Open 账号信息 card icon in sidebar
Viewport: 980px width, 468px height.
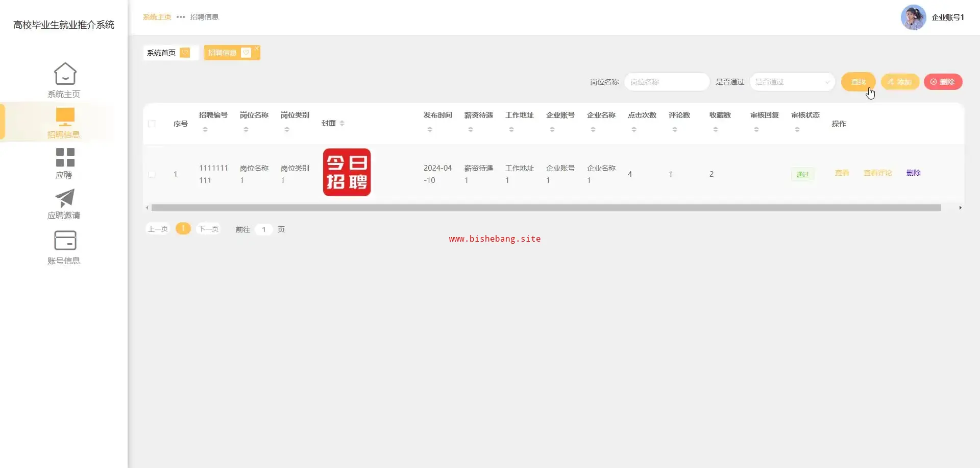click(65, 240)
